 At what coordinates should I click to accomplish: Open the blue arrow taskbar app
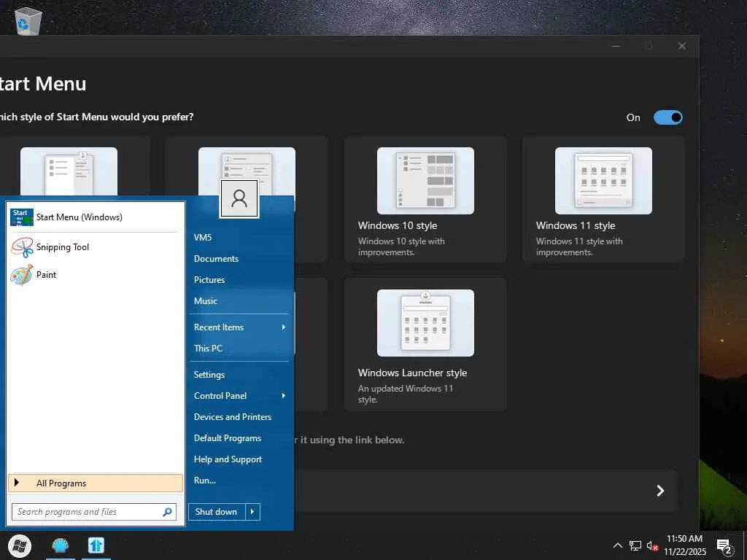(x=96, y=545)
